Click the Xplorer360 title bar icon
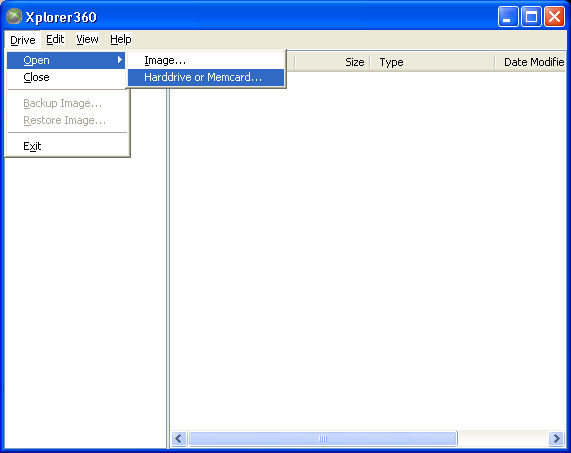This screenshot has width=571, height=453. pos(14,17)
